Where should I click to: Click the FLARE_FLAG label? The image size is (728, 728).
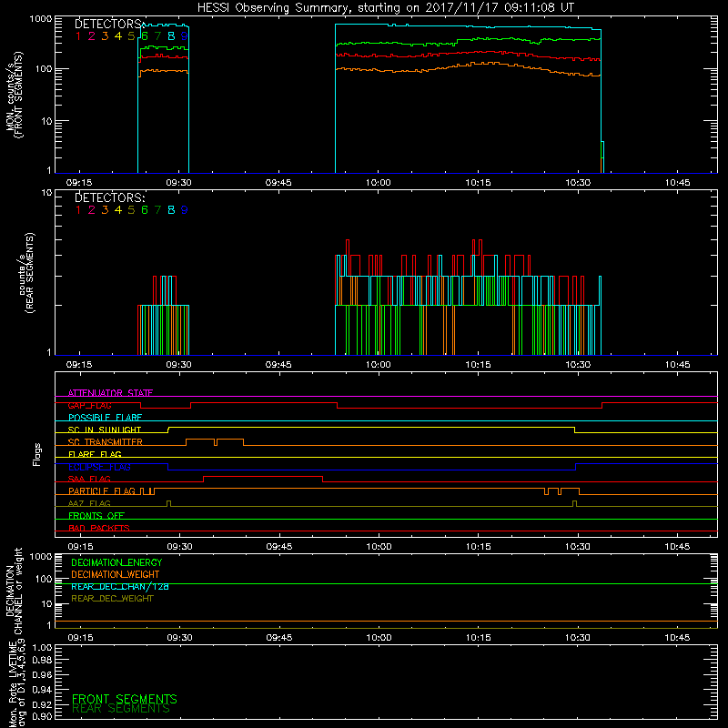pos(95,454)
